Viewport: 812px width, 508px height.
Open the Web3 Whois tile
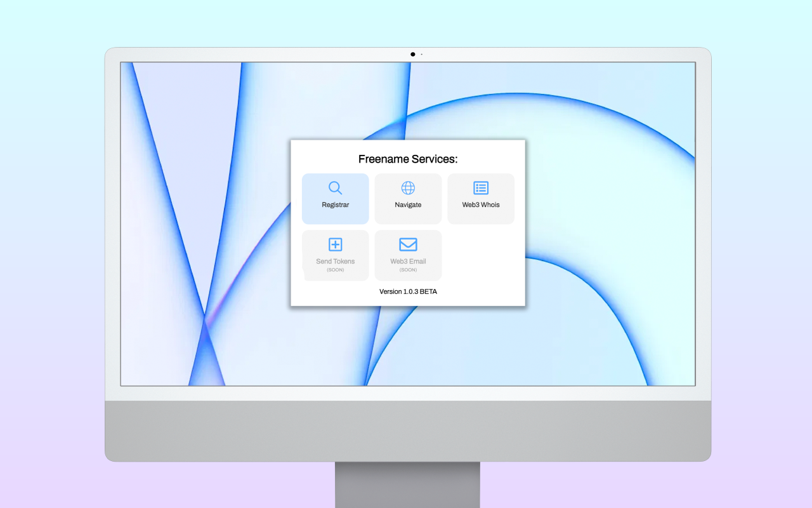pyautogui.click(x=481, y=198)
